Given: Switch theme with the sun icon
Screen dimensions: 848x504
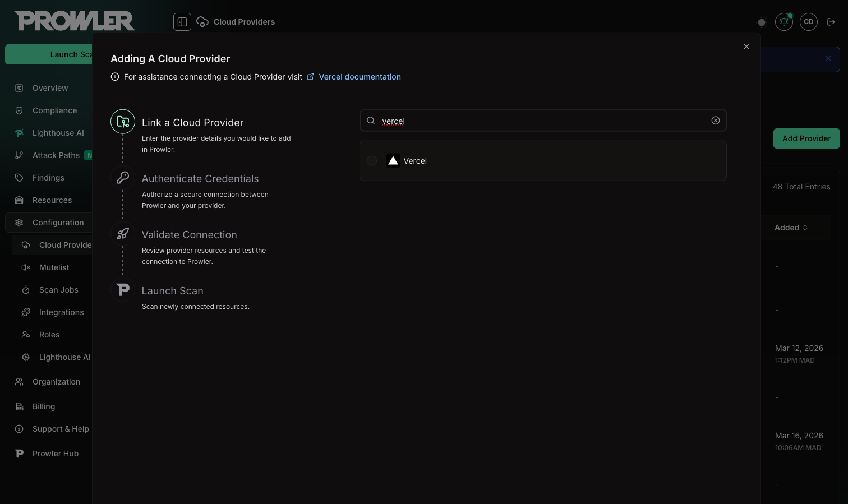Looking at the screenshot, I should tap(761, 22).
